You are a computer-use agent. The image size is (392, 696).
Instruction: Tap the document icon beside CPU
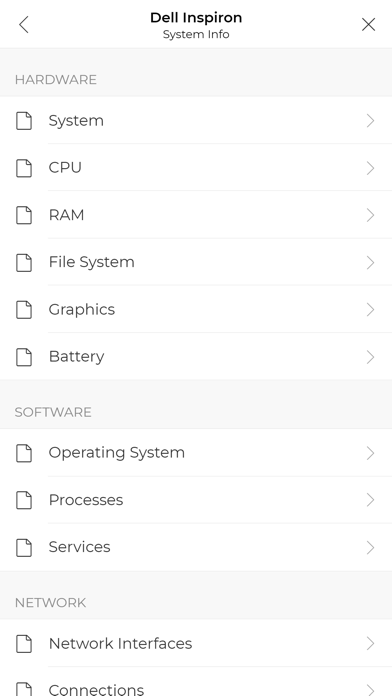coord(24,168)
